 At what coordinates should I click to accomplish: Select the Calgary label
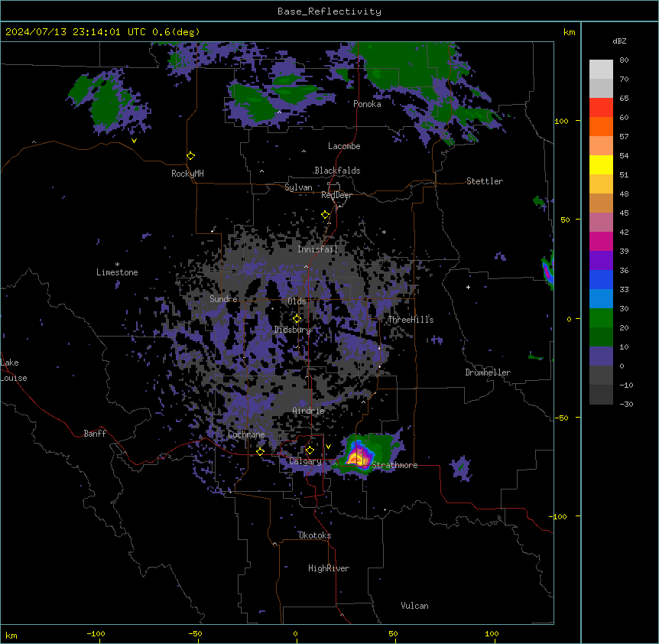click(305, 461)
